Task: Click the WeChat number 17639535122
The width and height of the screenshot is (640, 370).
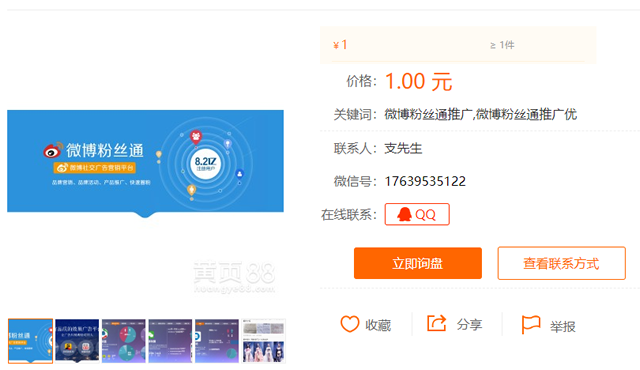Action: 425,181
